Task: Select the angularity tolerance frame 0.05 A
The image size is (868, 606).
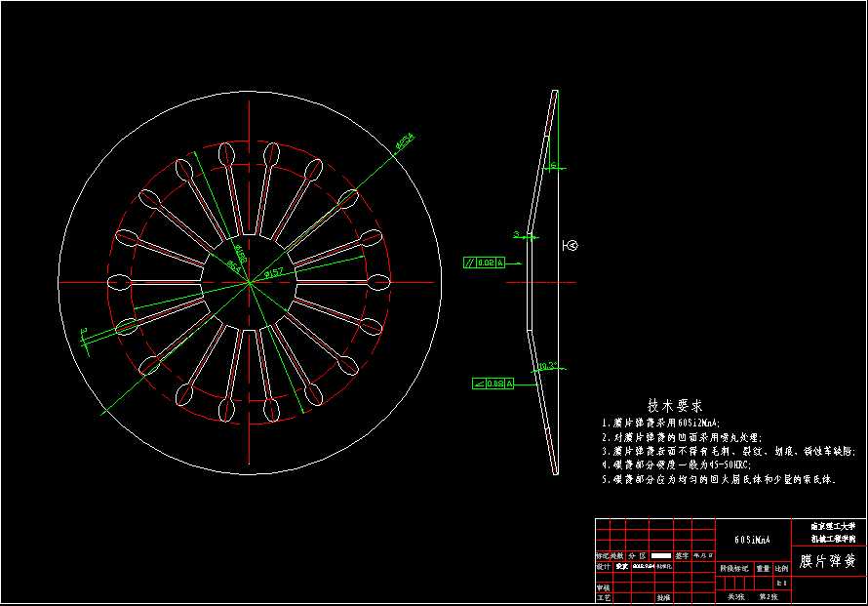Action: (x=489, y=384)
